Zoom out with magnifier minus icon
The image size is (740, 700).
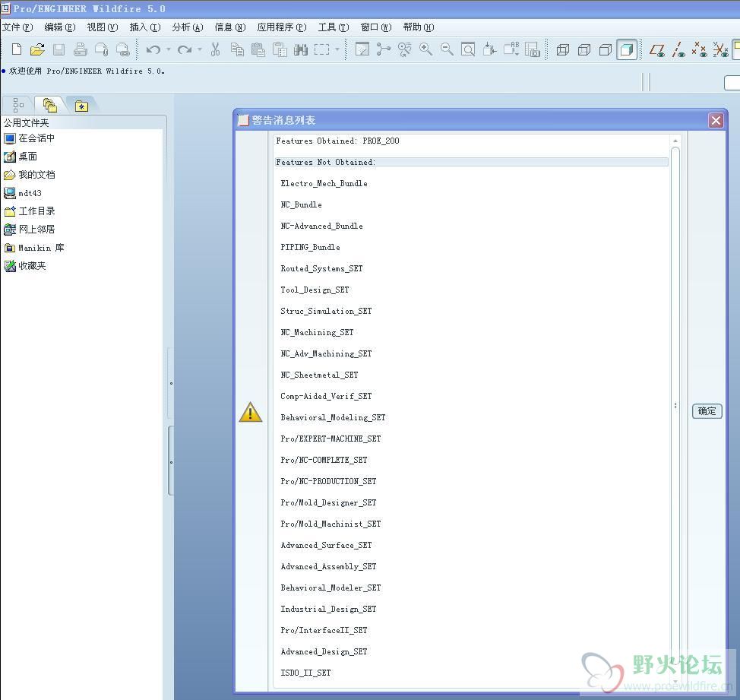click(447, 49)
